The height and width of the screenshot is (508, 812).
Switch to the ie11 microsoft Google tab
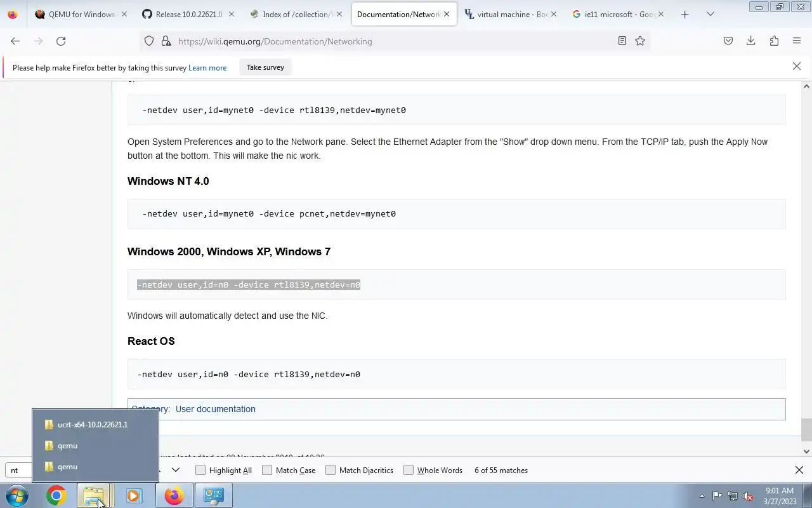tap(617, 14)
